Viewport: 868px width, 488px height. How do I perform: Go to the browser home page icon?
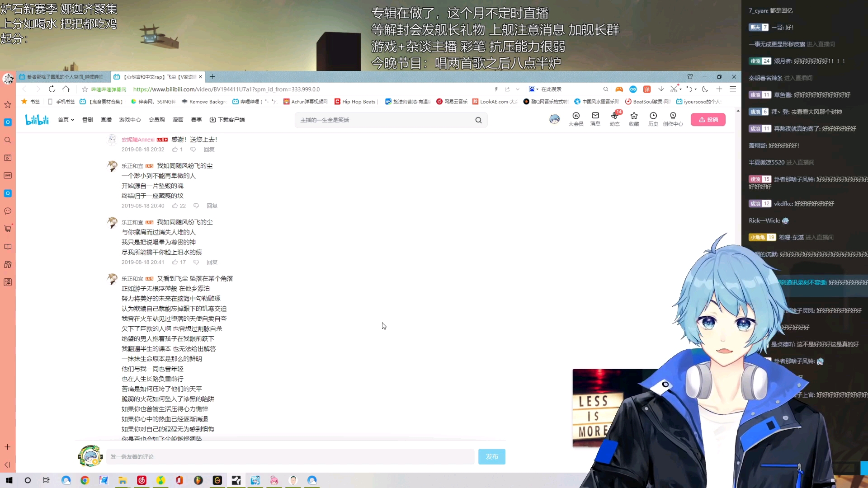click(66, 89)
